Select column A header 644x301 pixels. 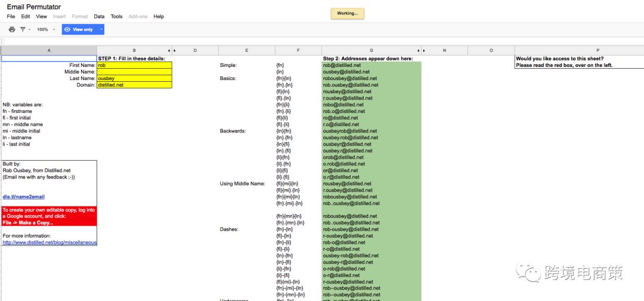(49, 51)
